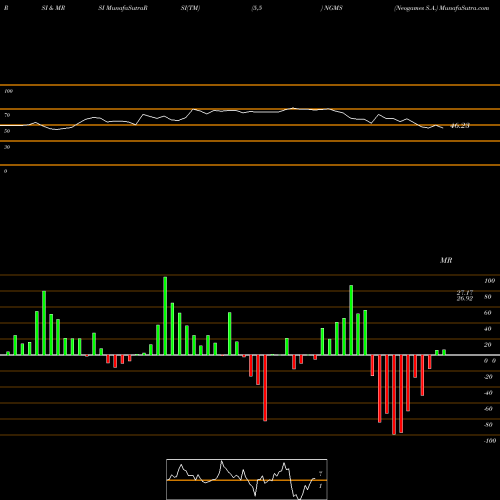
Task: Click the RSI value label 46.23
Action: [x=460, y=126]
